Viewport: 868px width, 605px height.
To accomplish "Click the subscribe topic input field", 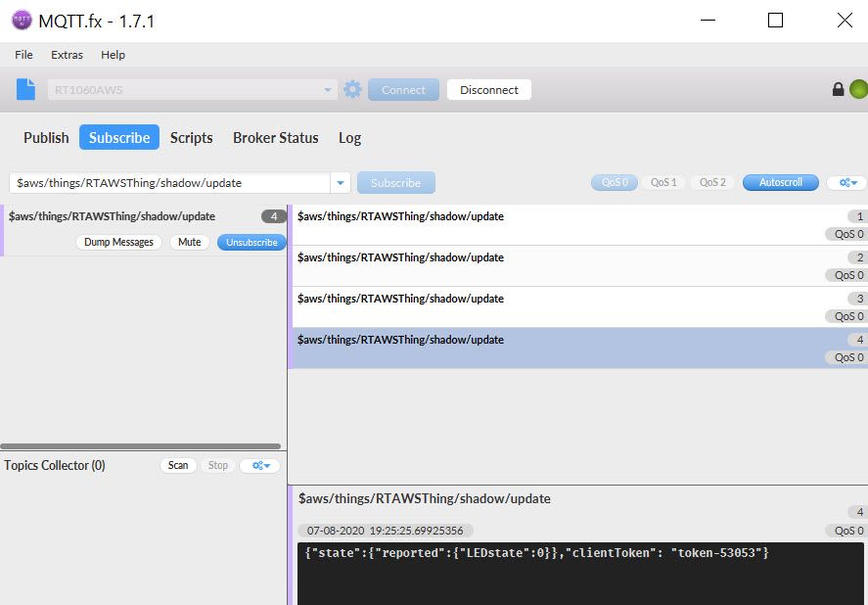I will [x=170, y=183].
